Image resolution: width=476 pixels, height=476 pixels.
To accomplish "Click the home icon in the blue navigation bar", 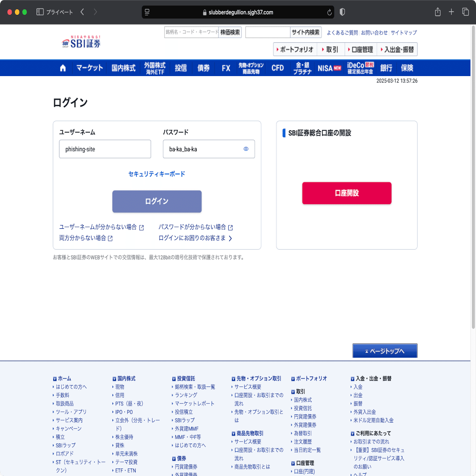I will point(63,68).
